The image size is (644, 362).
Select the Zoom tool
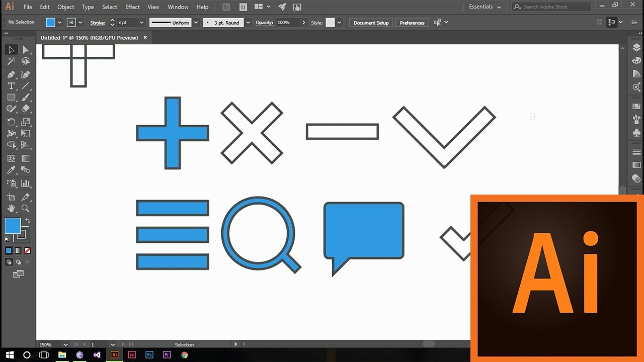pos(25,208)
